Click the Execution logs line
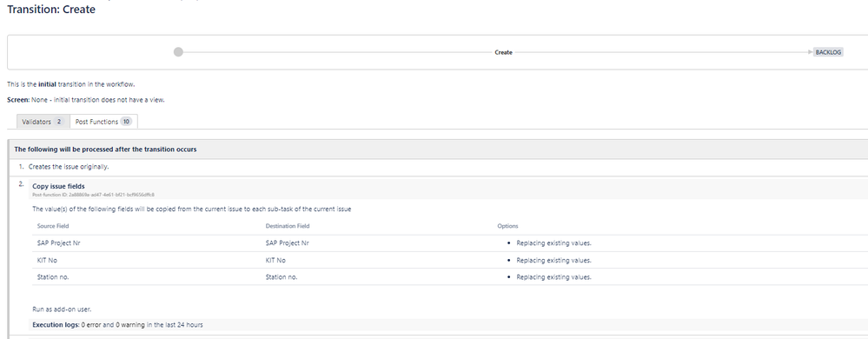 click(117, 325)
